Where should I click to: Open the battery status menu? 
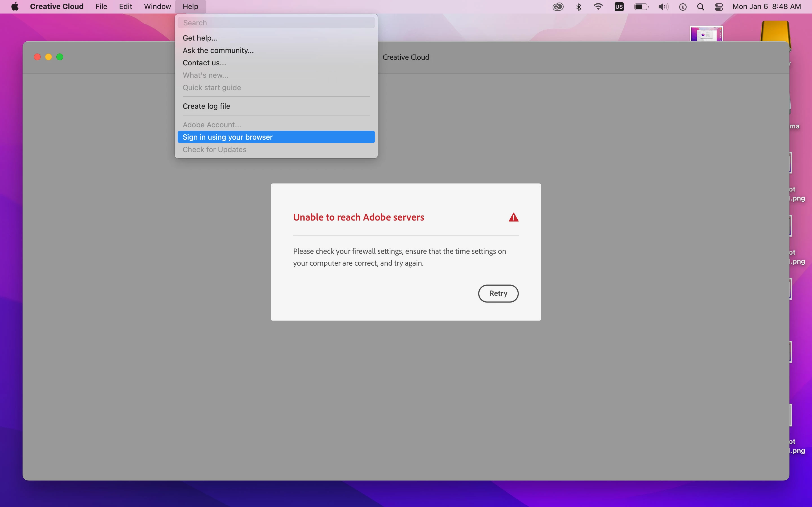point(641,7)
